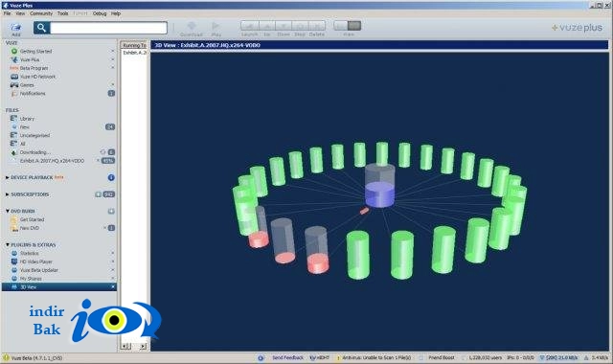Close the 3D View sidebar entry
This screenshot has width=613, height=364.
coord(113,287)
